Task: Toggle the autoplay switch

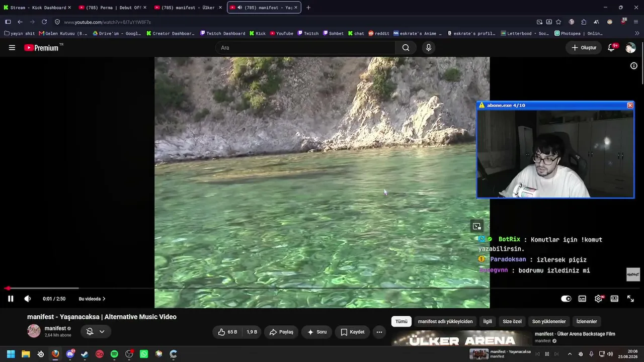Action: coord(566,299)
